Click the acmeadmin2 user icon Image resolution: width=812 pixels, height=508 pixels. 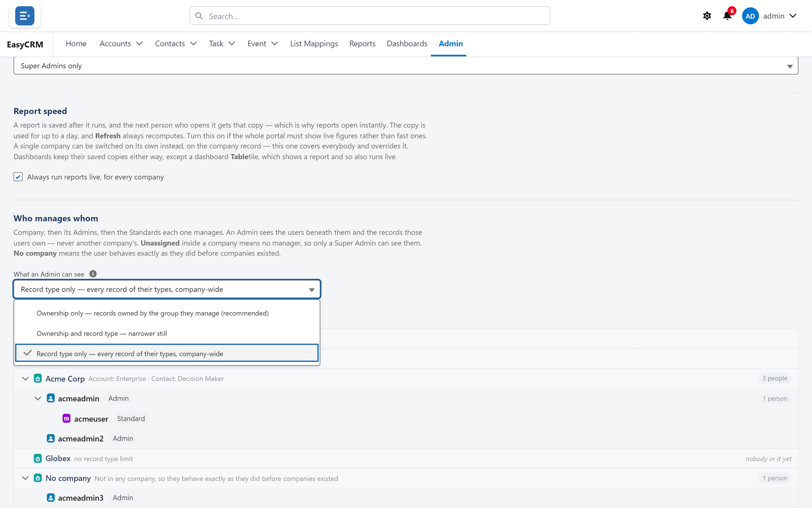51,438
